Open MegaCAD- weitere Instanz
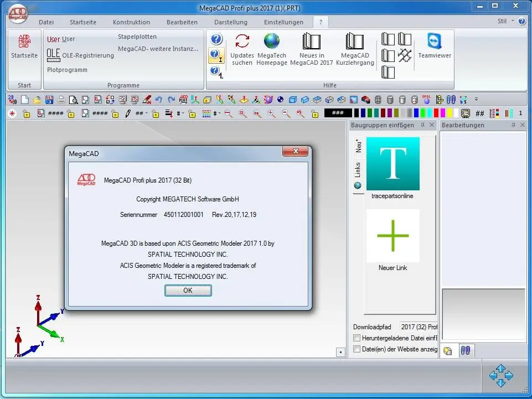 click(x=158, y=49)
